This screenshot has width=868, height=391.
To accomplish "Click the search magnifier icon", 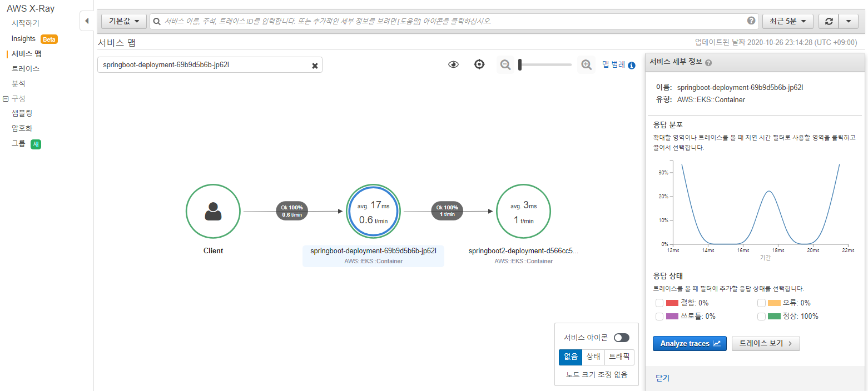I will coord(157,21).
